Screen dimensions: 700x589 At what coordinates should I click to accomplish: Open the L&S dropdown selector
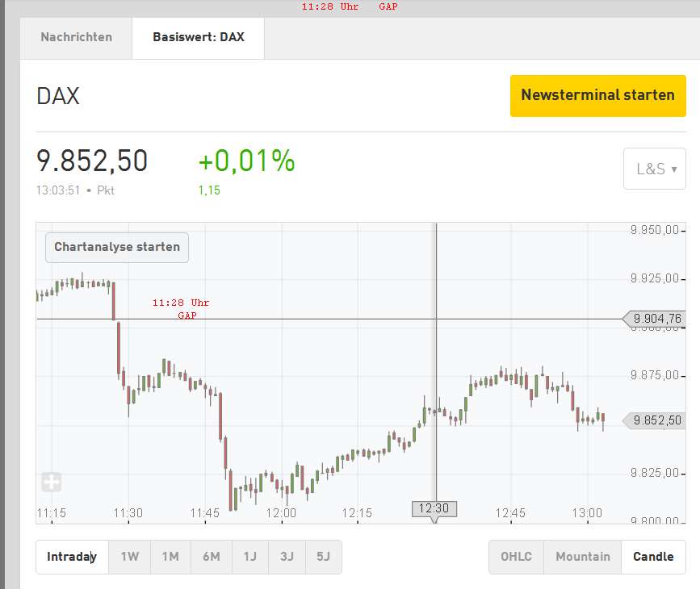point(654,169)
